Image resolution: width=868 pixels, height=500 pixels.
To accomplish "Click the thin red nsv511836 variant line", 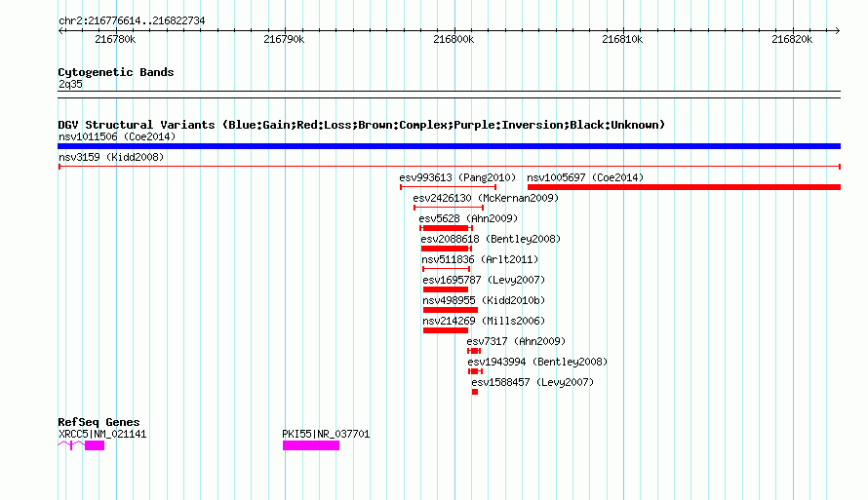I will click(446, 269).
